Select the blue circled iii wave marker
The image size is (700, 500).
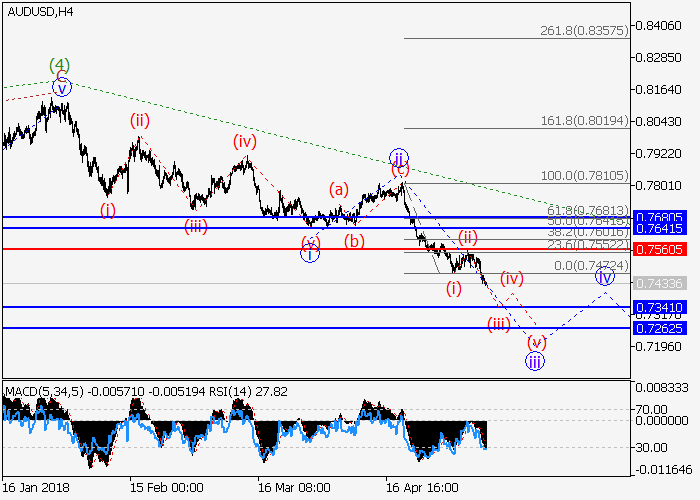535,361
